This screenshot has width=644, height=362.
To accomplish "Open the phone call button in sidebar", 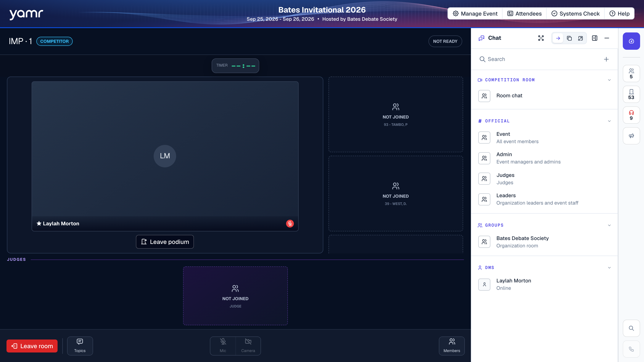I will [x=631, y=349].
